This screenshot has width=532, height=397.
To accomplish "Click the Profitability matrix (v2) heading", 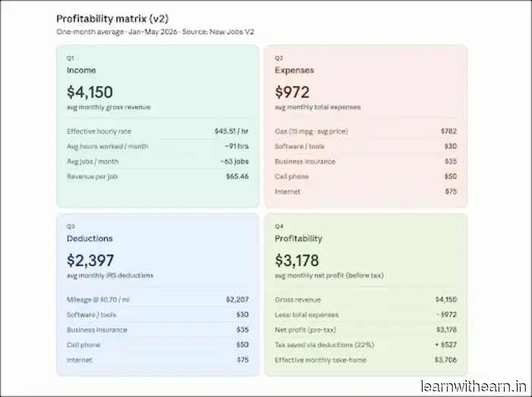I will point(112,19).
